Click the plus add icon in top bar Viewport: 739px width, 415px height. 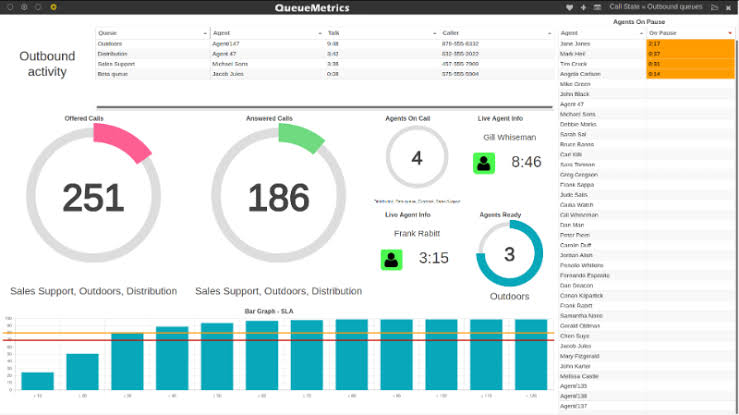(583, 6)
